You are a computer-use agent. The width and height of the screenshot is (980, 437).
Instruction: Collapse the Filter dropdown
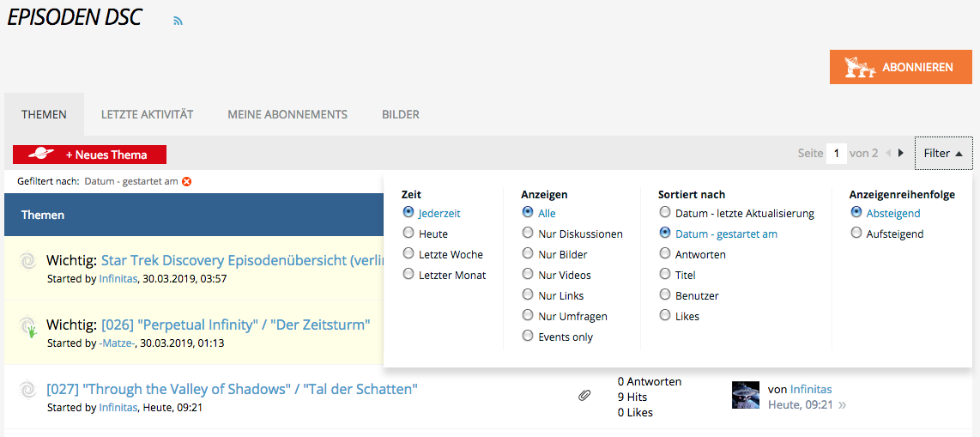(x=943, y=153)
